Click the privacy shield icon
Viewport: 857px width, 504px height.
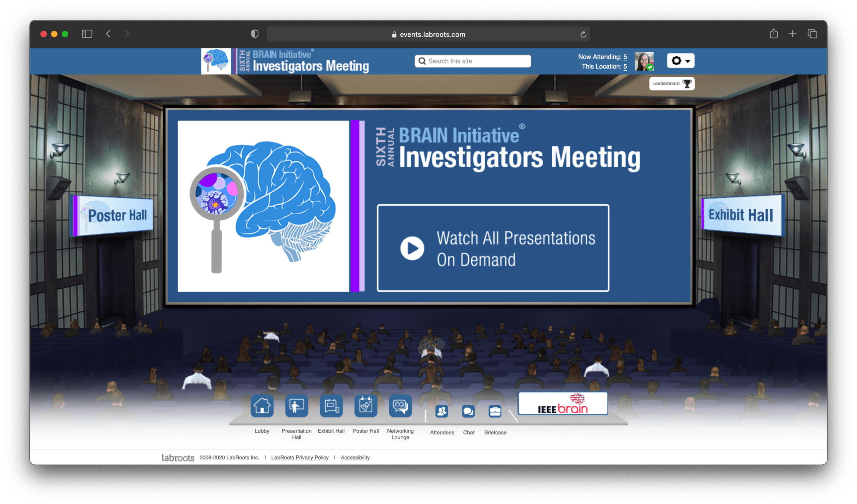pyautogui.click(x=255, y=34)
